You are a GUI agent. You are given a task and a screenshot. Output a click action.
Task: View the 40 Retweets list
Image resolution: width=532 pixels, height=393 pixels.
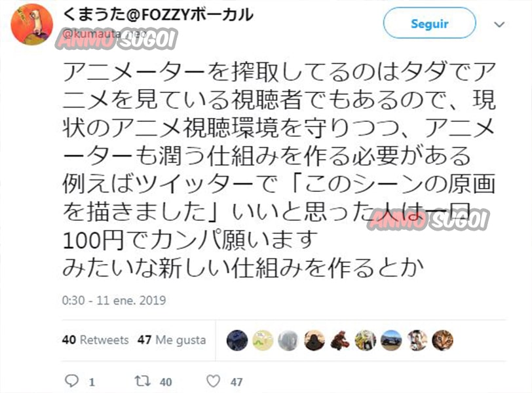click(96, 340)
